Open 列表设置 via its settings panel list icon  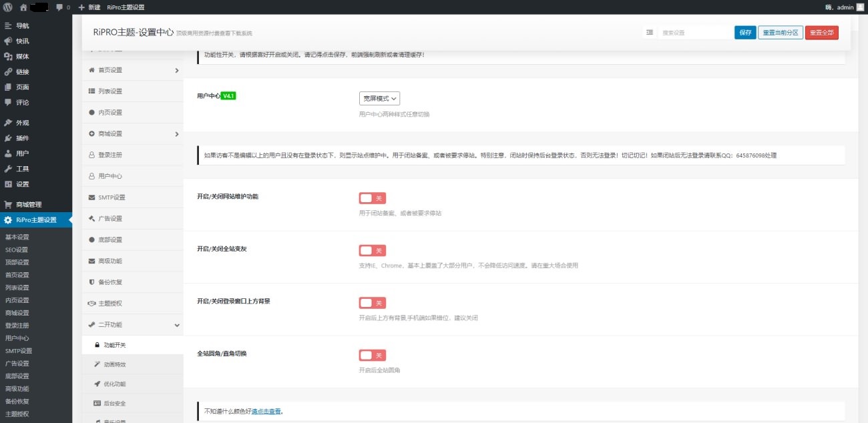click(x=91, y=91)
